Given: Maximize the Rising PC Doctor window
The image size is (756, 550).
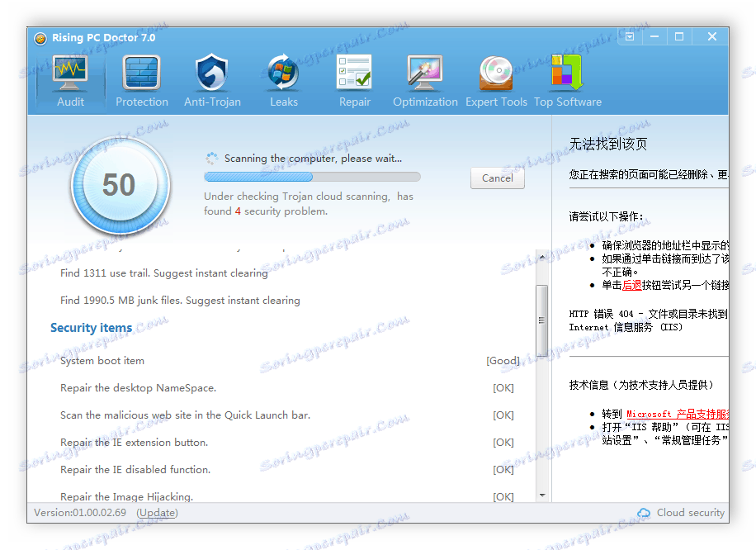Looking at the screenshot, I should pyautogui.click(x=679, y=36).
